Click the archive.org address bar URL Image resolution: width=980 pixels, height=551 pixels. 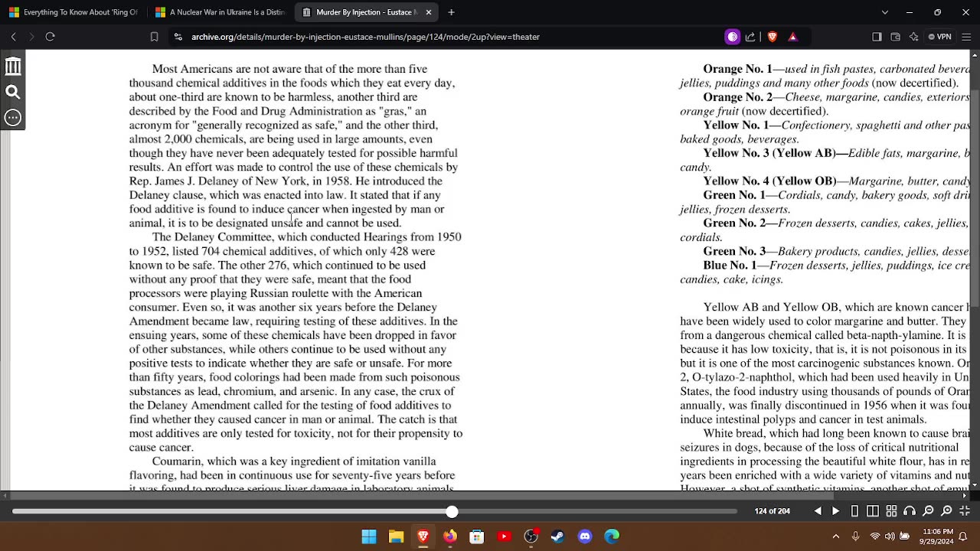tap(365, 37)
